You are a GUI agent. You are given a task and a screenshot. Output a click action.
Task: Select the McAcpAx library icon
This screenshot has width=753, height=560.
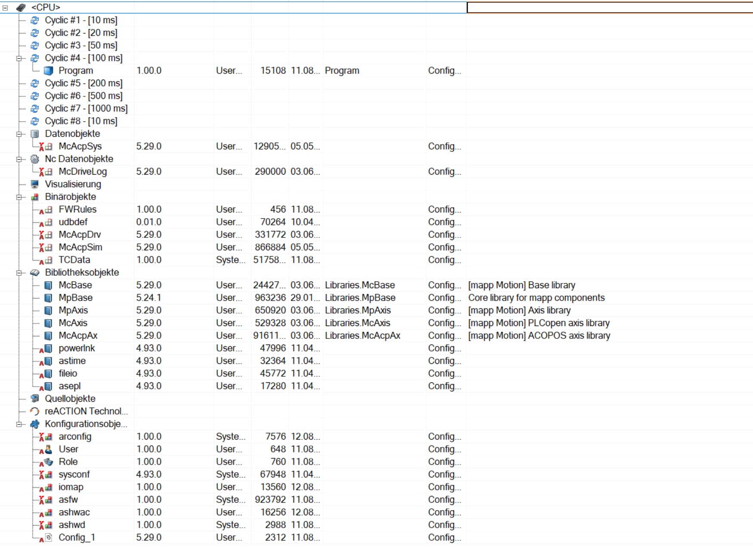click(49, 335)
